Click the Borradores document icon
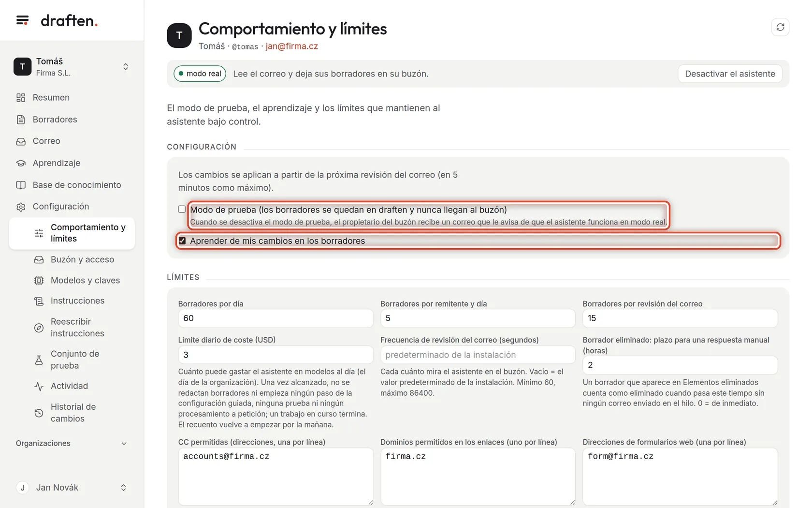The image size is (812, 508). [x=21, y=120]
